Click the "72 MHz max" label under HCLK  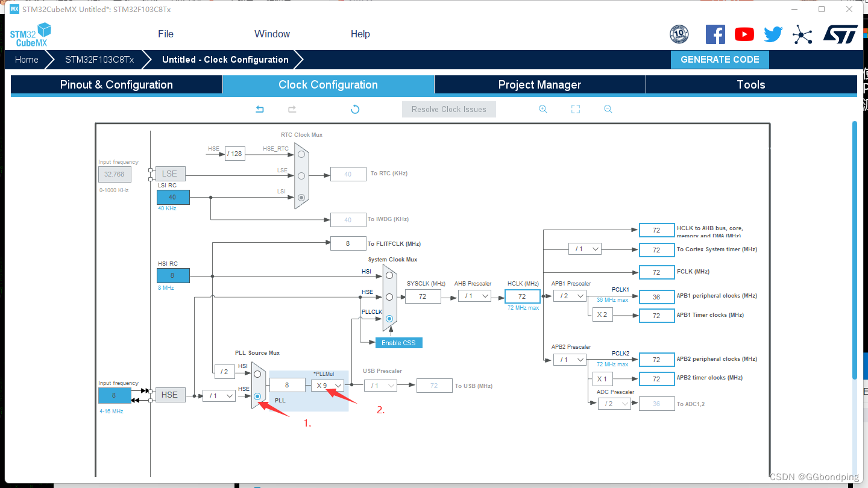coord(523,307)
